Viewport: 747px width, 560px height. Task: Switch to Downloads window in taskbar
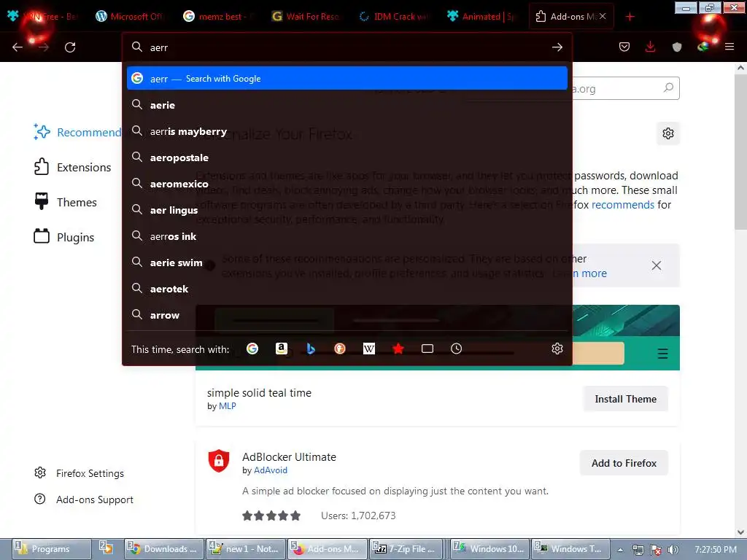164,548
